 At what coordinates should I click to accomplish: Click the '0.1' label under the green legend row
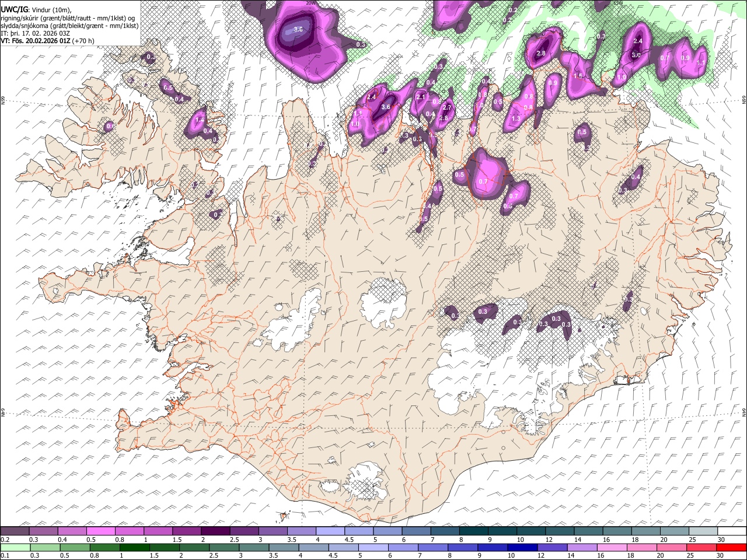[x=5, y=556]
